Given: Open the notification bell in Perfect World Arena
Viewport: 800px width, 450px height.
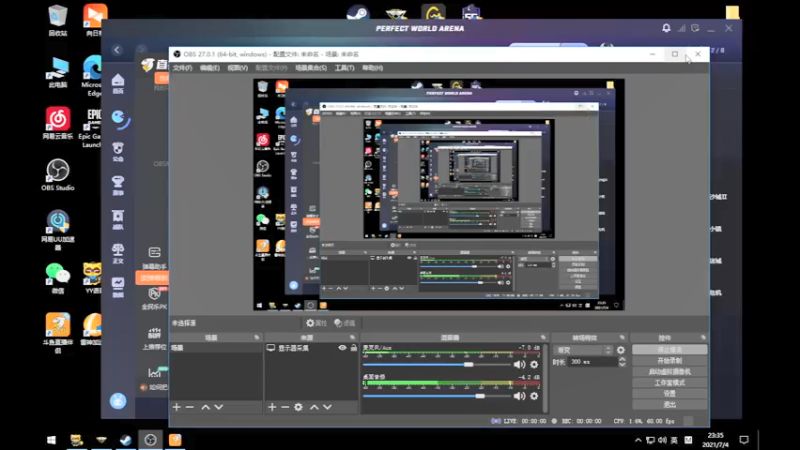Looking at the screenshot, I should click(666, 28).
